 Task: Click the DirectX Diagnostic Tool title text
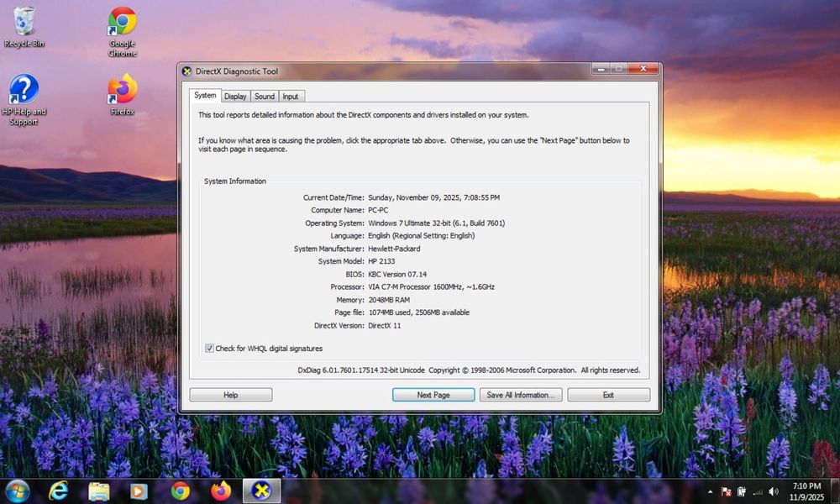236,71
